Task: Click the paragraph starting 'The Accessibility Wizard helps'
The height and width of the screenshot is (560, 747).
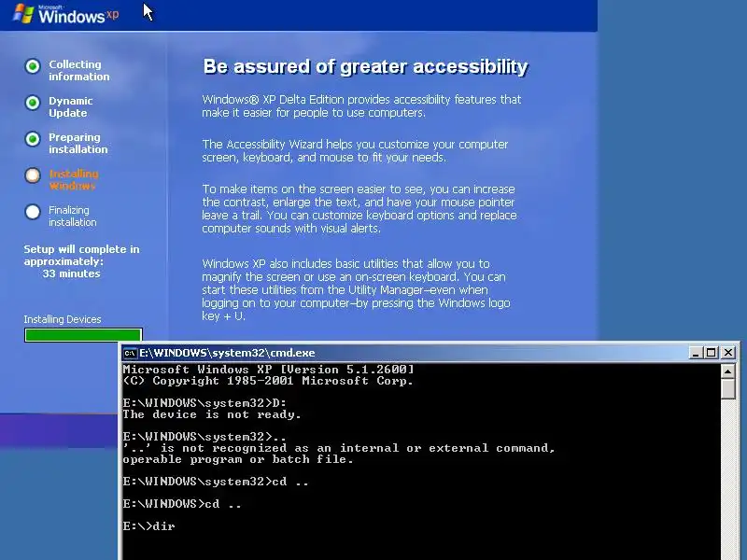Action: tap(355, 150)
